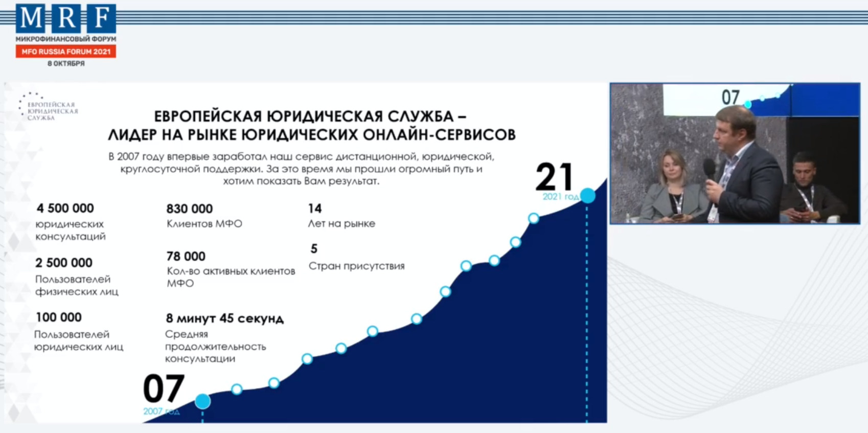Click the "2007 год" caption
Image resolution: width=868 pixels, height=433 pixels.
(162, 412)
